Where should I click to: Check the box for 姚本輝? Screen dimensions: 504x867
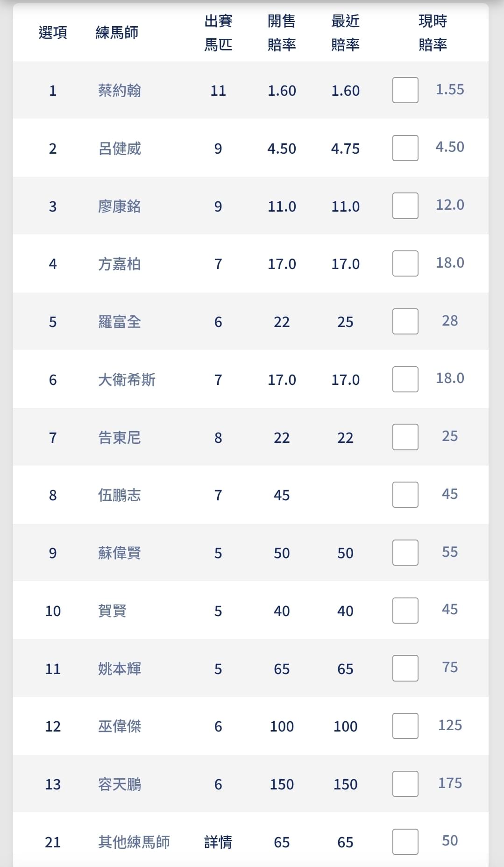point(405,668)
